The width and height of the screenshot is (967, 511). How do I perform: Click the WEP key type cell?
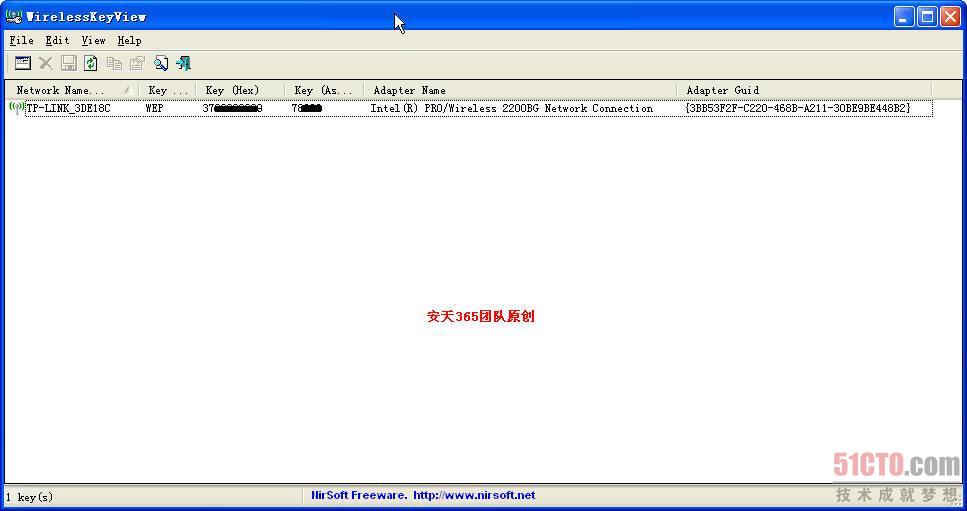(154, 108)
